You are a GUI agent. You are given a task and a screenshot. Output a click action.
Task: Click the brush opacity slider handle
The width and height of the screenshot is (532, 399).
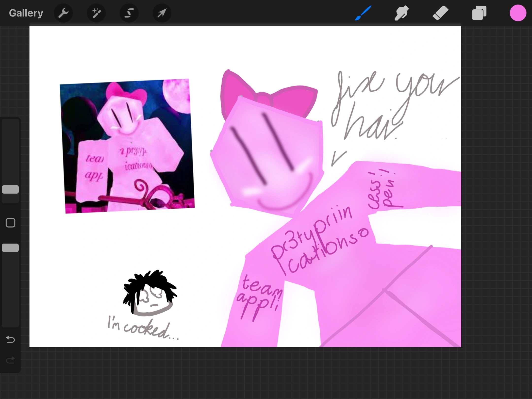(x=10, y=248)
